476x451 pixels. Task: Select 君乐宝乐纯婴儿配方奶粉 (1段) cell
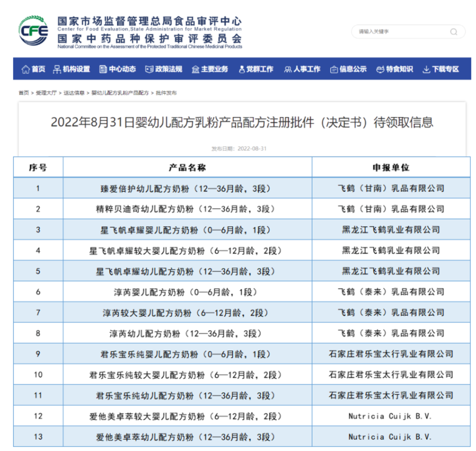click(x=187, y=354)
